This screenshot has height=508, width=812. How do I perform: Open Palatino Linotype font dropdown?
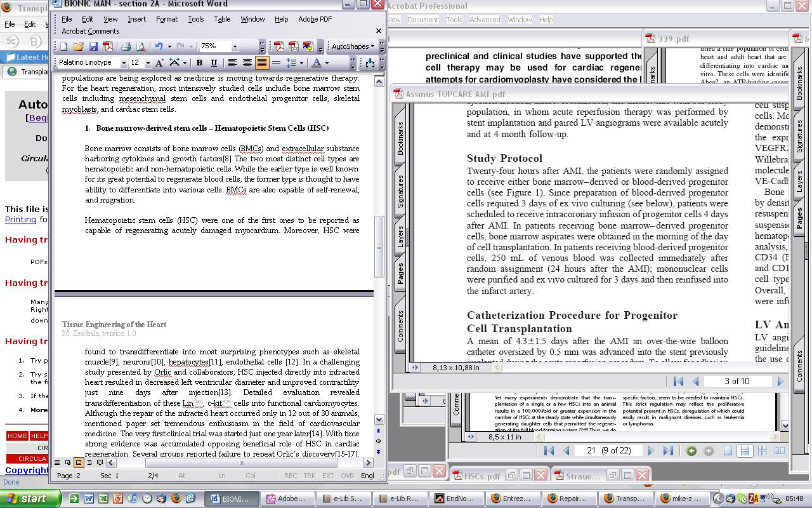(123, 63)
